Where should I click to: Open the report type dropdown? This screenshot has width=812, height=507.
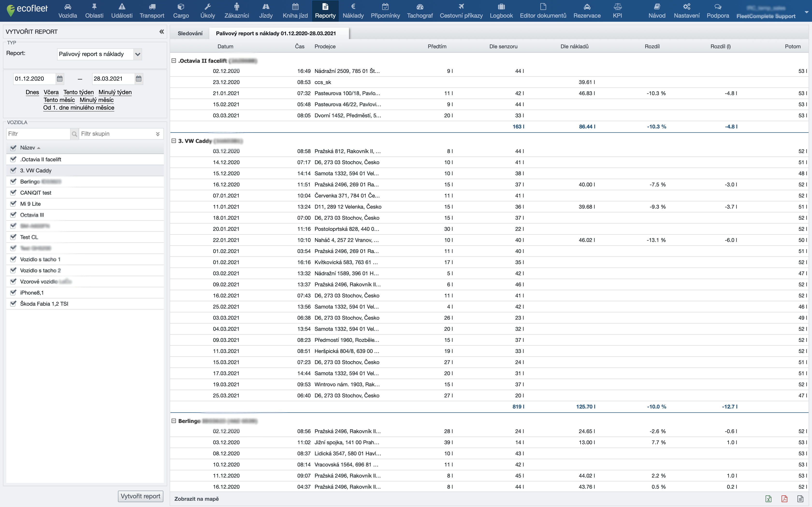click(x=138, y=54)
